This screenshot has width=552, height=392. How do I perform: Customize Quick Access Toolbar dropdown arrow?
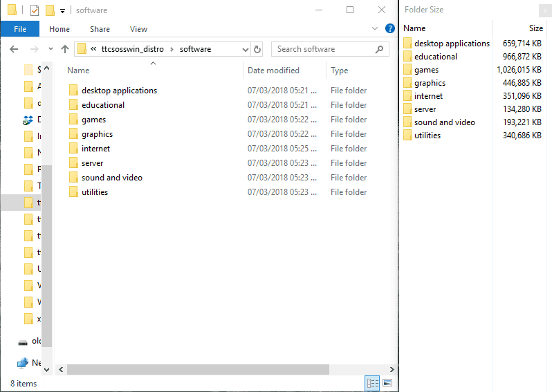[62, 10]
